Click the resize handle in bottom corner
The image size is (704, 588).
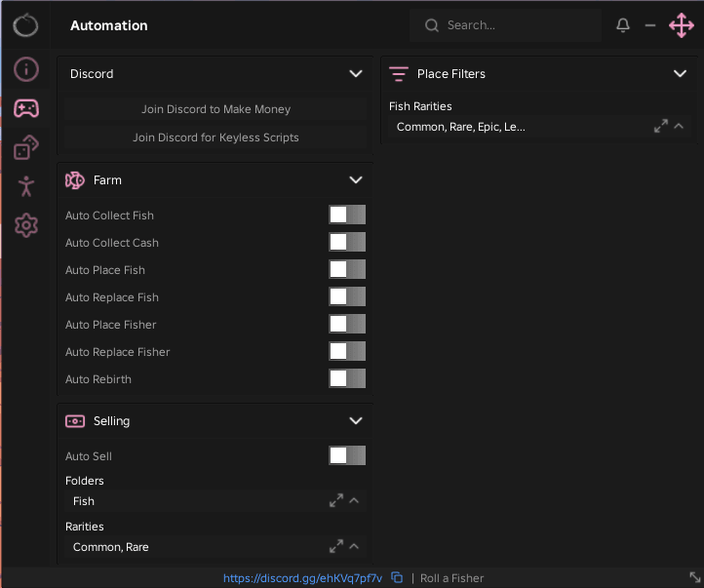pos(695,577)
